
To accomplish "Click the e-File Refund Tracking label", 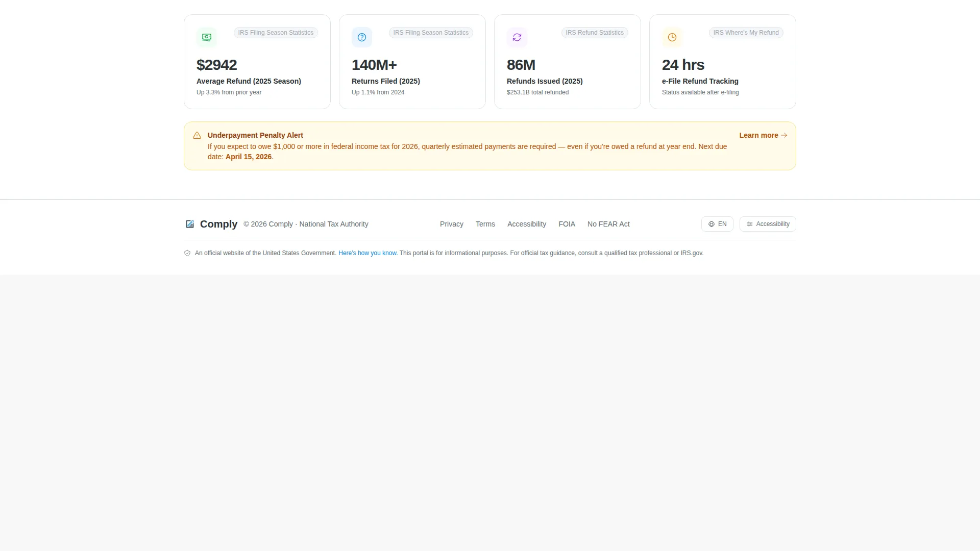I will point(700,81).
